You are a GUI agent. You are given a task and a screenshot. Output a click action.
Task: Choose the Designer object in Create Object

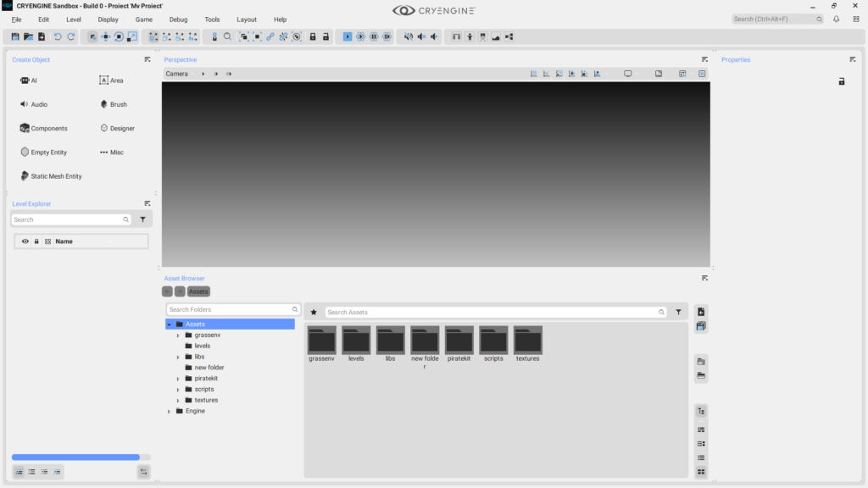click(x=117, y=129)
